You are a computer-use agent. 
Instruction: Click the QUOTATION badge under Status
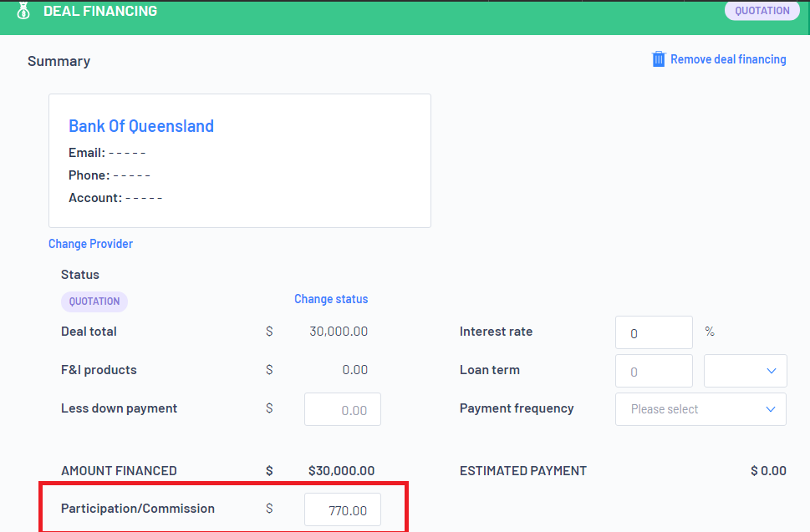coord(94,301)
